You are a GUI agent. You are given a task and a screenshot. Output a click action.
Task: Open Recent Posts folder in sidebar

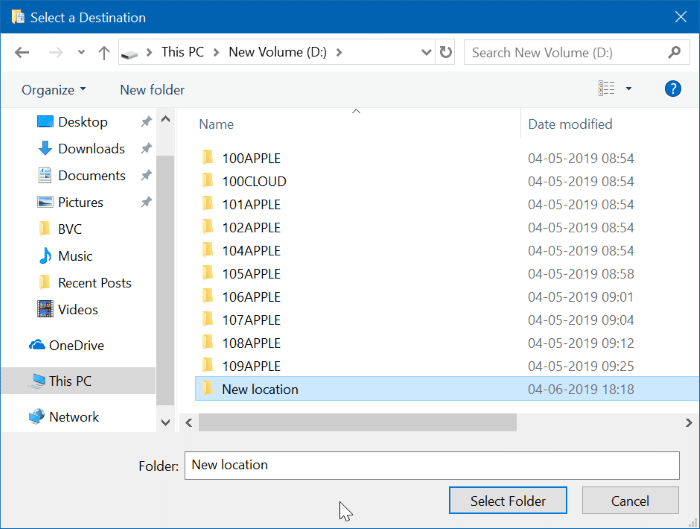click(95, 283)
